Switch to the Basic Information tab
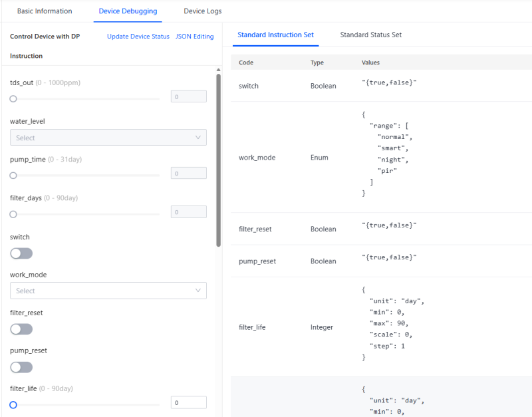 pyautogui.click(x=44, y=11)
